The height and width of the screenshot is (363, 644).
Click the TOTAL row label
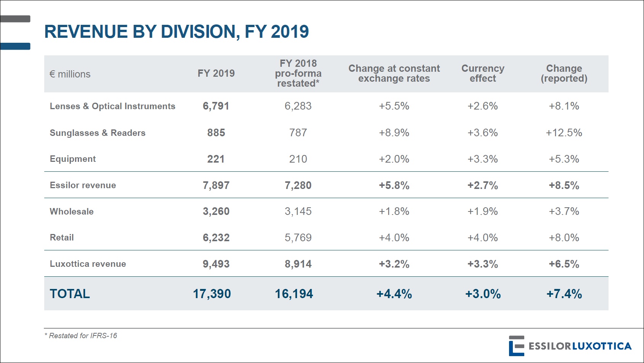coord(70,294)
